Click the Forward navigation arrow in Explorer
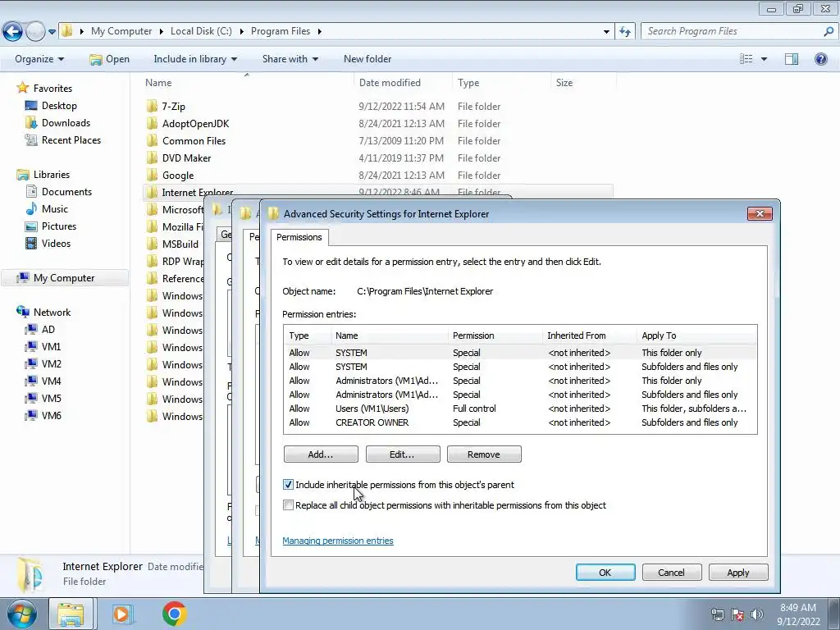 pos(35,32)
